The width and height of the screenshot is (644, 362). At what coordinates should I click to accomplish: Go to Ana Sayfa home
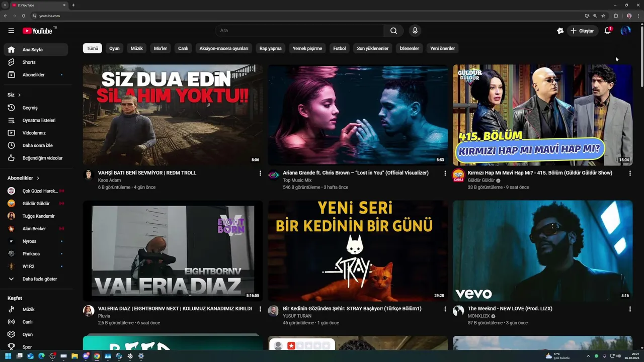pos(35,50)
